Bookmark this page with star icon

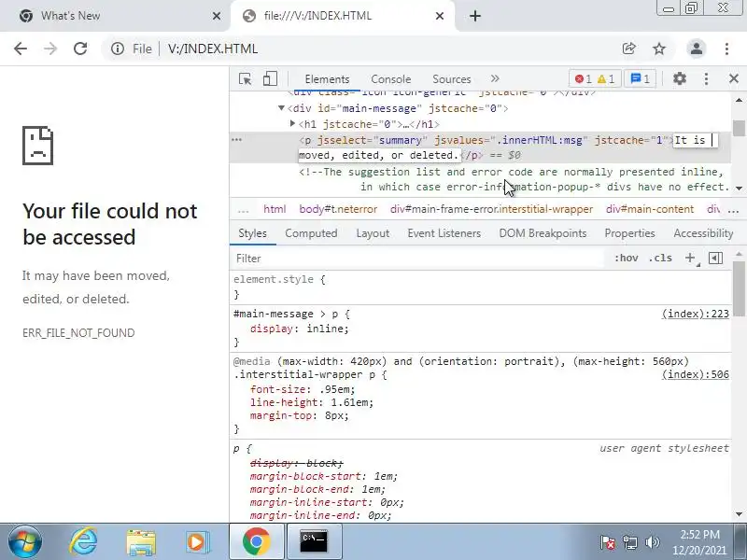coord(659,49)
